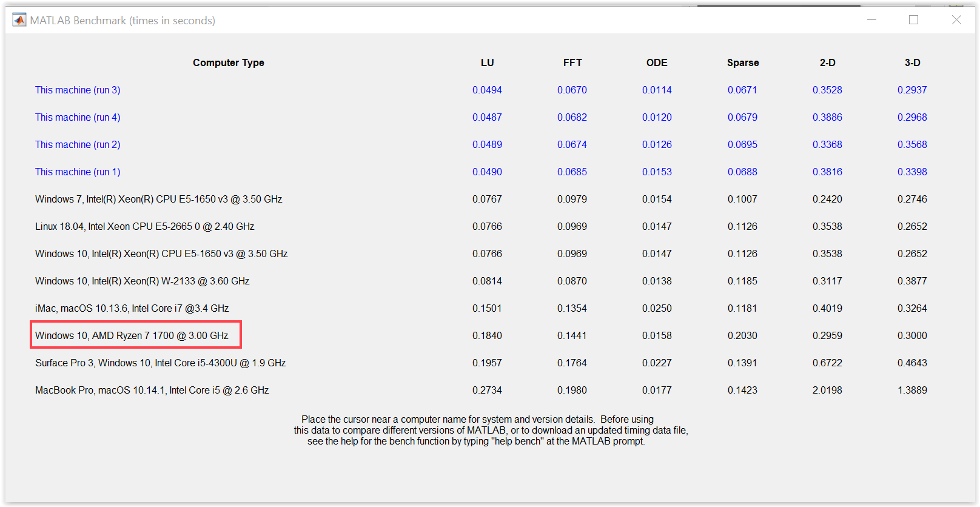Click ODE value 0.0114 for run 3

pos(657,90)
